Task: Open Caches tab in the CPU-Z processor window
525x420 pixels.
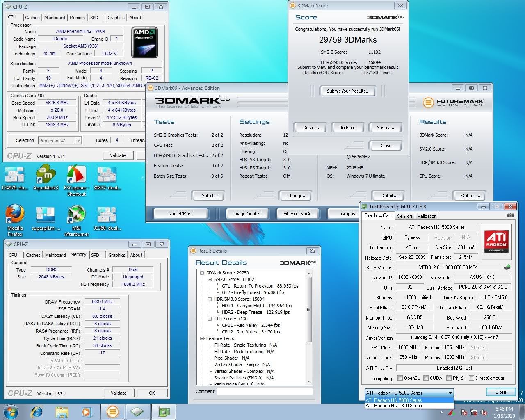Action: point(32,18)
